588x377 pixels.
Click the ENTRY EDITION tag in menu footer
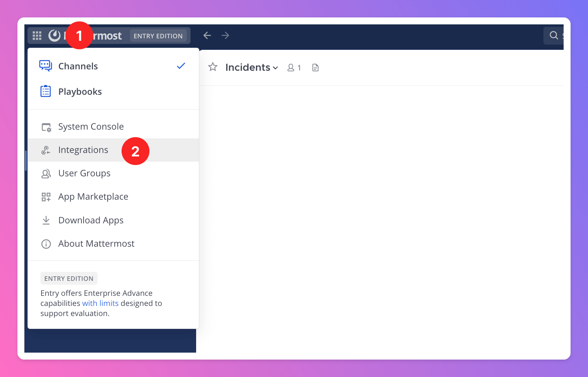click(x=69, y=278)
